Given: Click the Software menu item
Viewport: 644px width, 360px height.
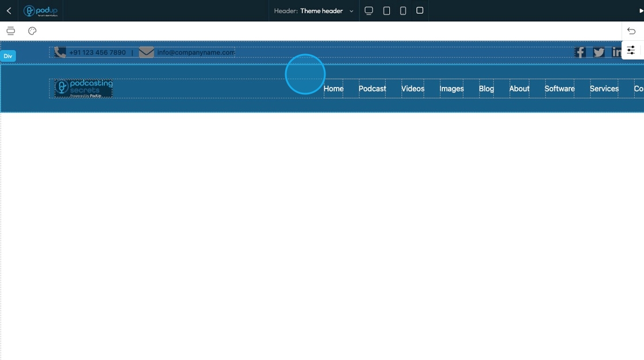Looking at the screenshot, I should [559, 89].
